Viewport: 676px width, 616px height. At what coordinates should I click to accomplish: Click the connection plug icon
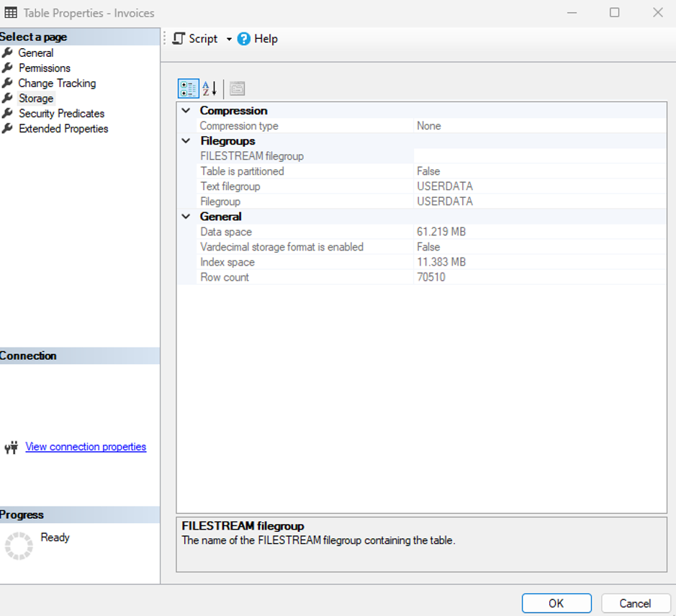point(12,448)
